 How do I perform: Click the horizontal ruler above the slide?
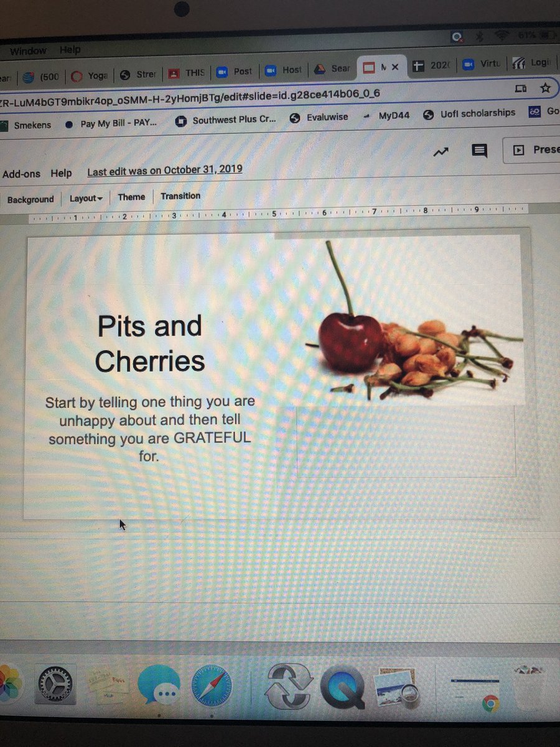pos(280,214)
